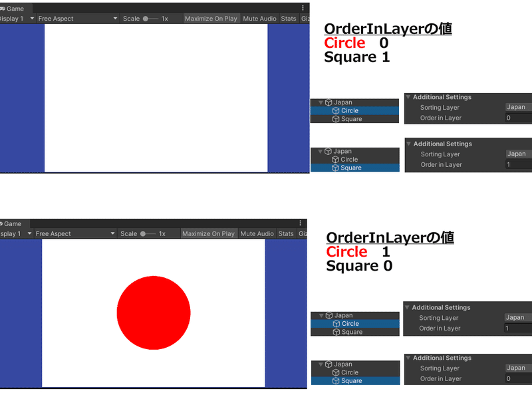Select Game tab of the red-circle Game view
532x399 pixels.
pyautogui.click(x=13, y=223)
